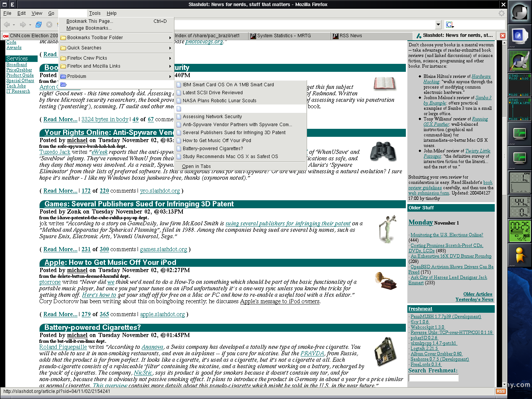532x399 pixels.
Task: Switch to Index of /share/pac_brazil tab
Action: [207, 36]
